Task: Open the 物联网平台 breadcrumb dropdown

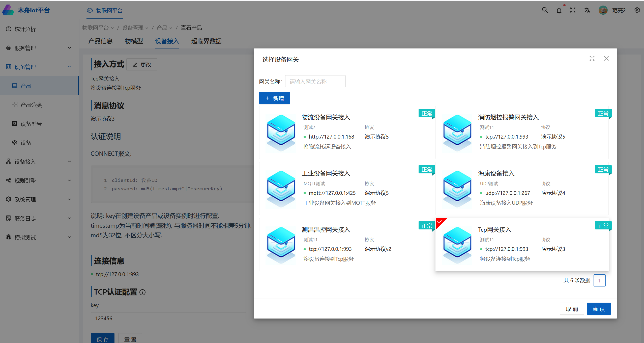Action: tap(98, 28)
